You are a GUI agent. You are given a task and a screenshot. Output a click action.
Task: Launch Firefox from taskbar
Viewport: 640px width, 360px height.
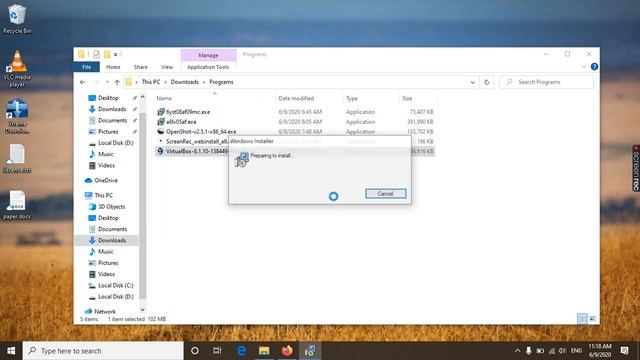(287, 351)
